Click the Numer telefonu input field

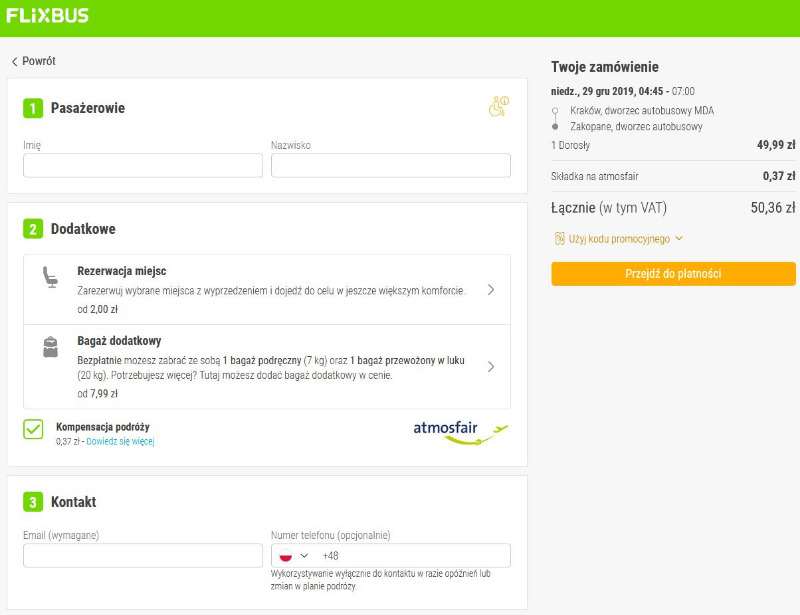(420, 555)
